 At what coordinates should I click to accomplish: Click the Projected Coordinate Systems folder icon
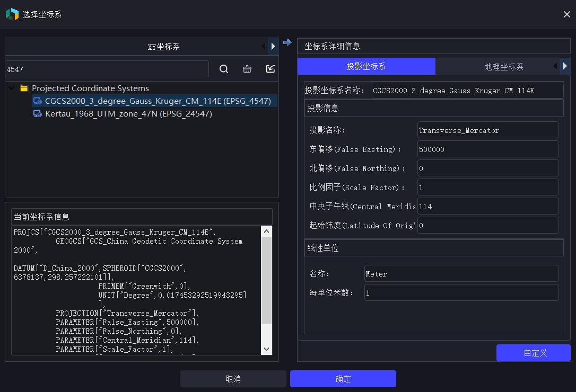point(24,88)
